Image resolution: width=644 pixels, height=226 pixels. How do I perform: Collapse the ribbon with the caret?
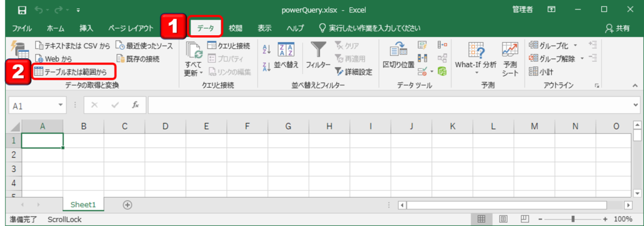coord(635,86)
